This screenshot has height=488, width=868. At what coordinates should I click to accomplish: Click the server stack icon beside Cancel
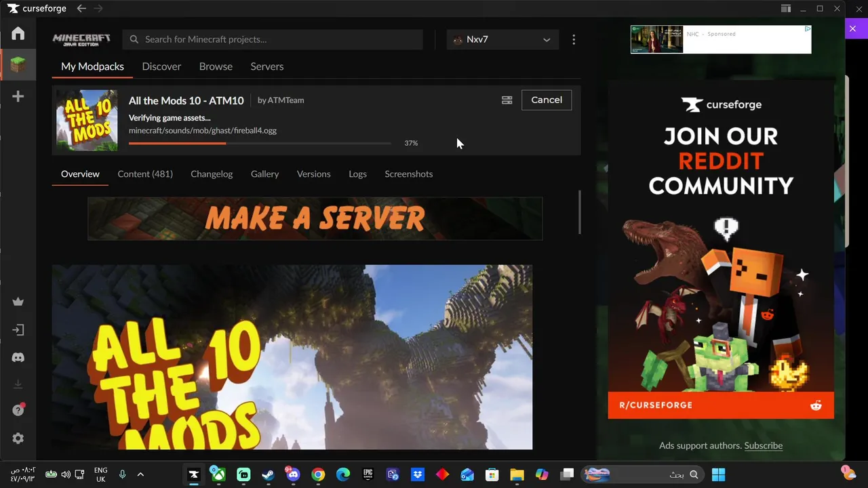click(x=507, y=100)
